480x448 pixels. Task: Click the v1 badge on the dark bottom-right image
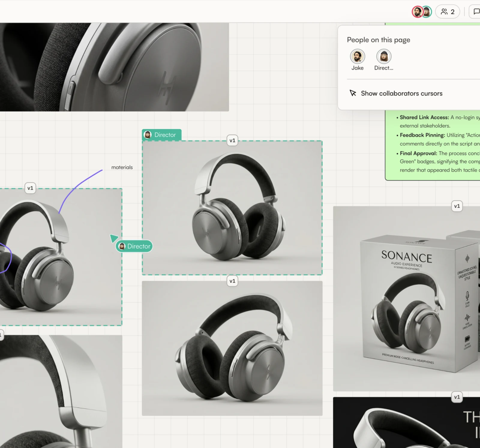coord(457,397)
